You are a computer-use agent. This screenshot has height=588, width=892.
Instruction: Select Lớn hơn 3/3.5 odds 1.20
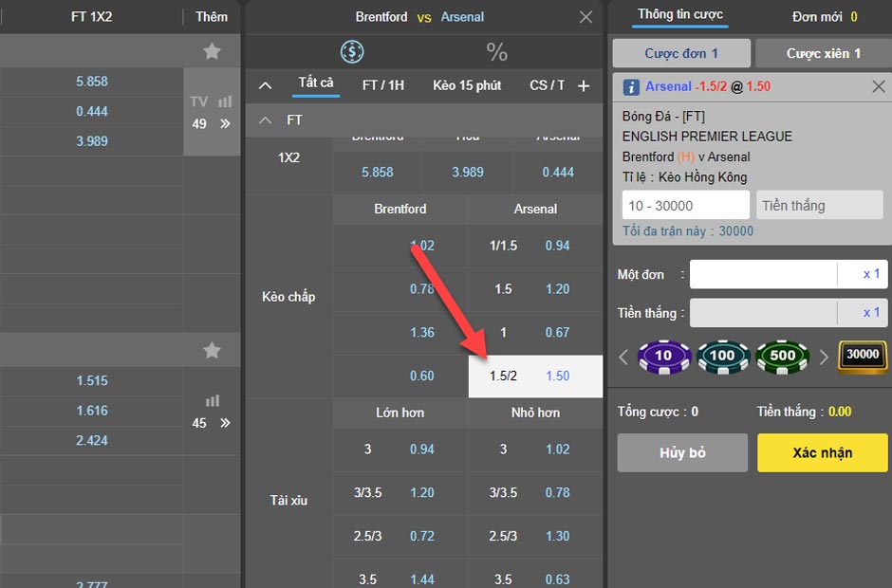coord(400,492)
